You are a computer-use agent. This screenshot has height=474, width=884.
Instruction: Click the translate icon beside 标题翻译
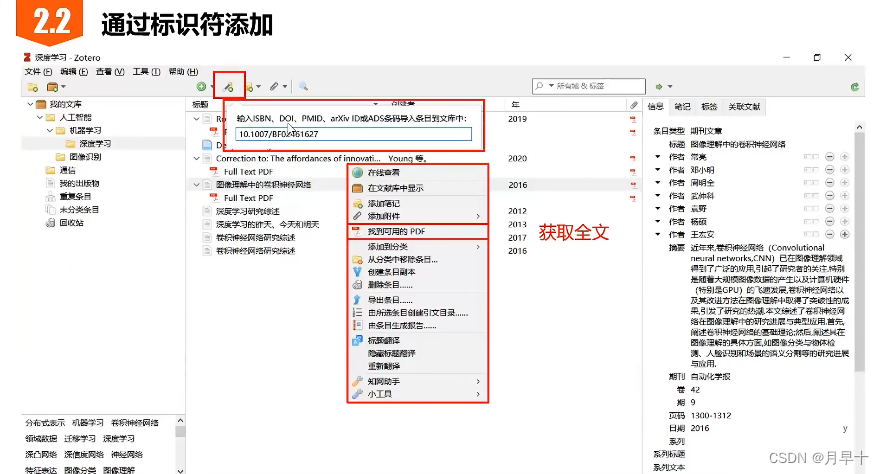point(357,340)
